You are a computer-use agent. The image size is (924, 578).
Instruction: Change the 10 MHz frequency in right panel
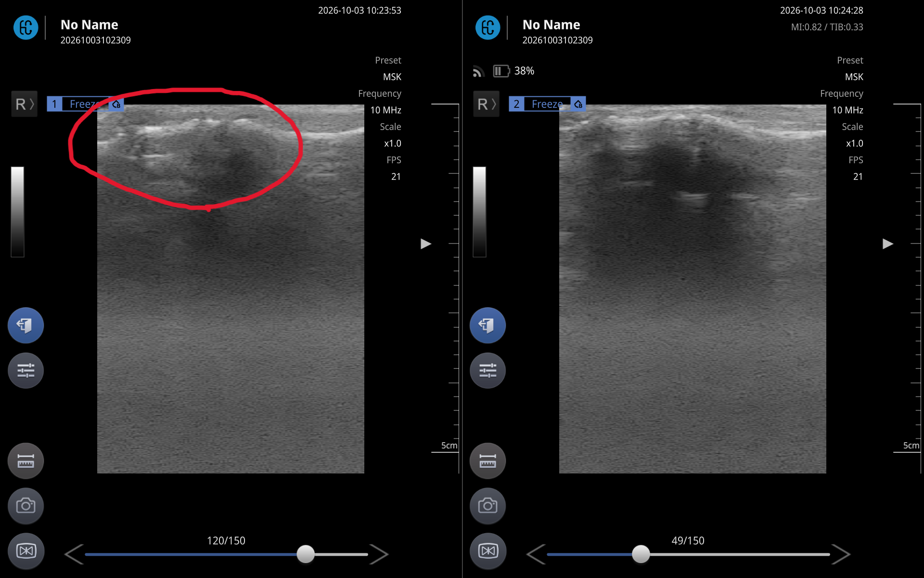click(x=847, y=110)
